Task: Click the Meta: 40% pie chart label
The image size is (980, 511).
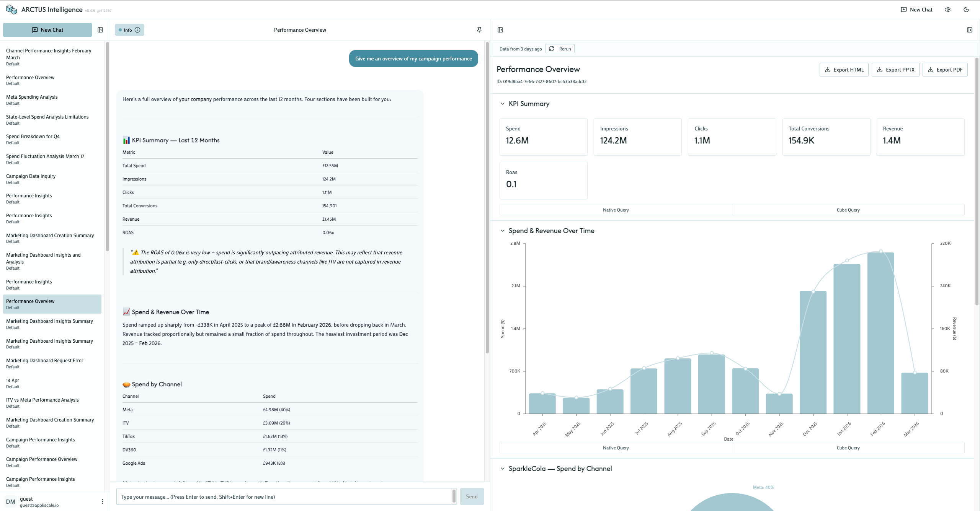Action: pos(763,487)
